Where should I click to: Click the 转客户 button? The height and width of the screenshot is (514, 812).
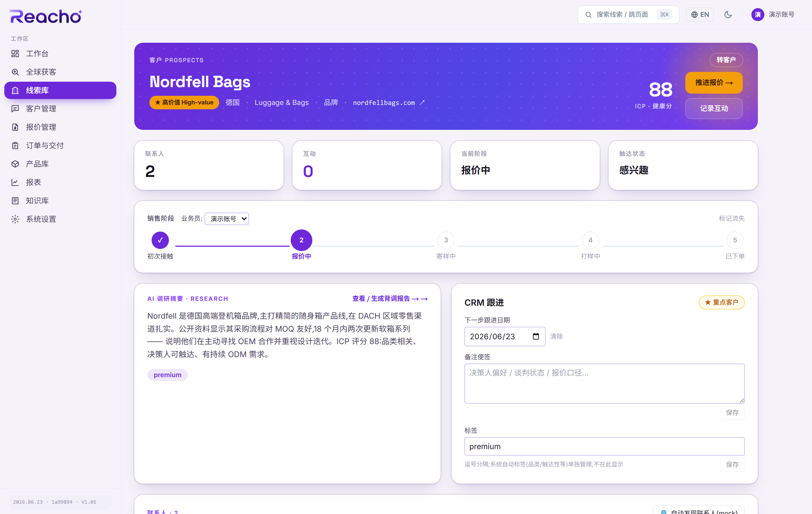(x=726, y=60)
